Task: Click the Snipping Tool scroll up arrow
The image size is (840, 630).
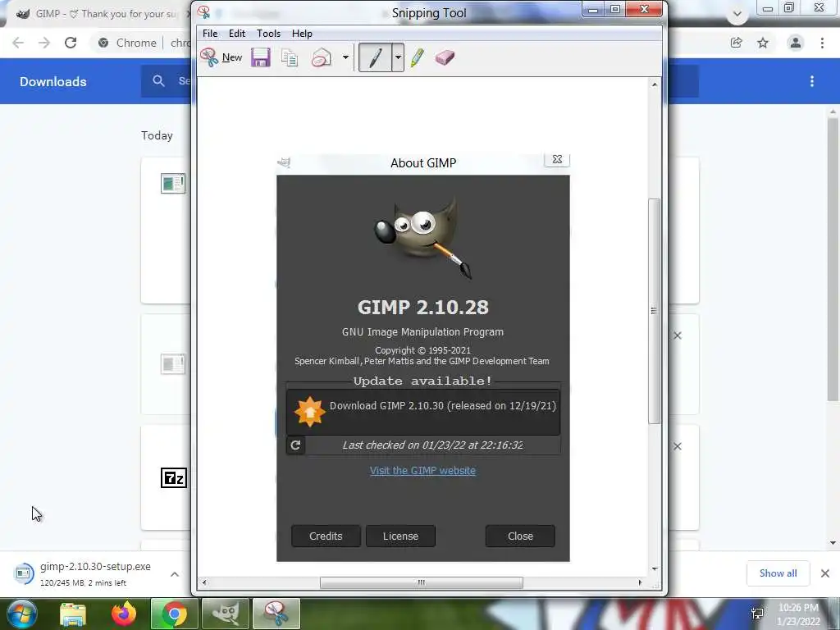Action: tap(654, 84)
